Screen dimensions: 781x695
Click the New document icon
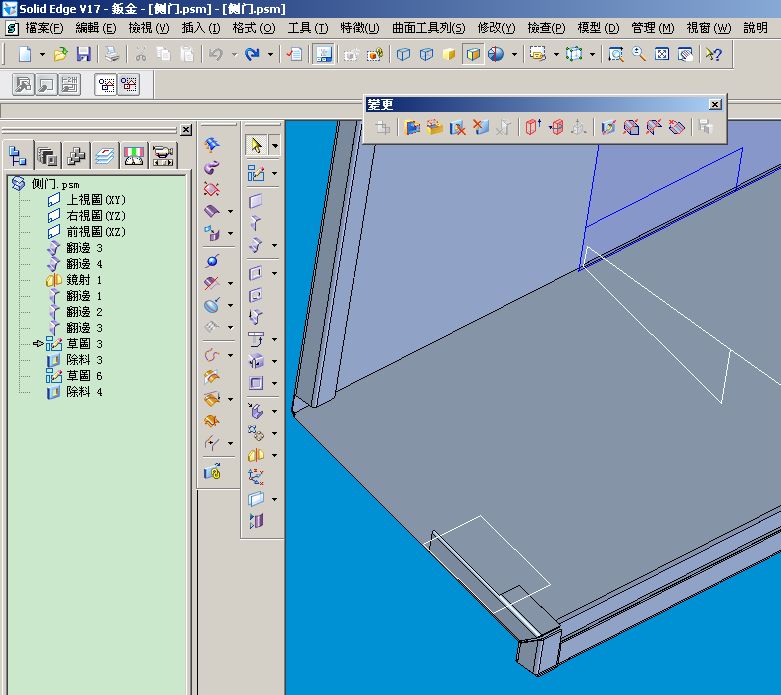coord(25,54)
